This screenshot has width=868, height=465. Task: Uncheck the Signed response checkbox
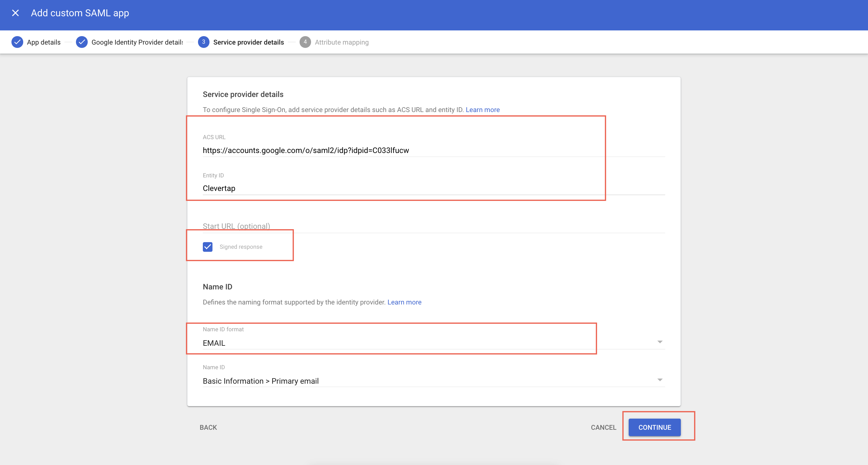click(208, 247)
